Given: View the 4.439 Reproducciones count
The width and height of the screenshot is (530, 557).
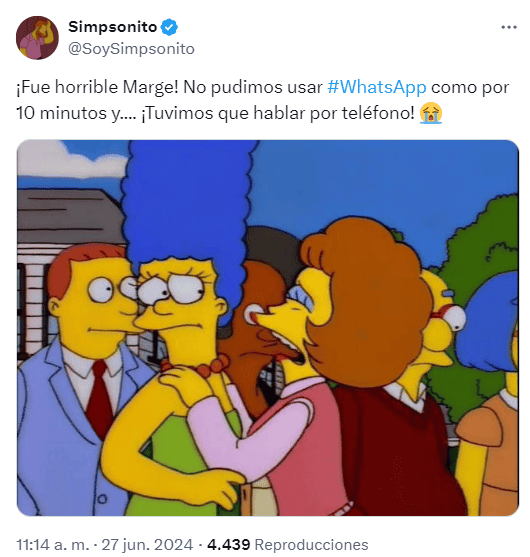Looking at the screenshot, I should 288,544.
